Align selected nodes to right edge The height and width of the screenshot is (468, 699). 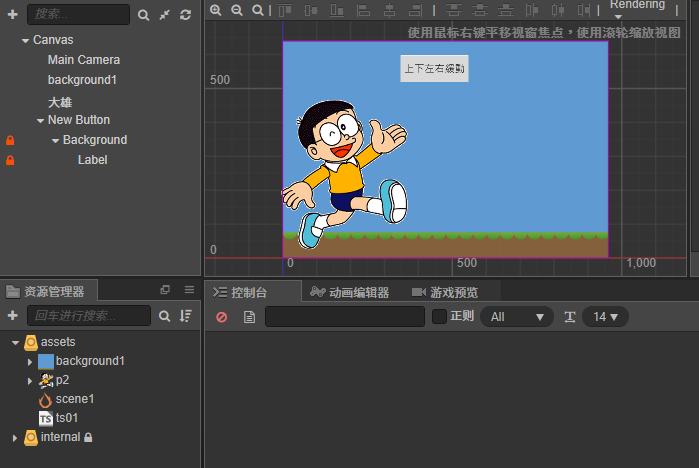[x=415, y=10]
